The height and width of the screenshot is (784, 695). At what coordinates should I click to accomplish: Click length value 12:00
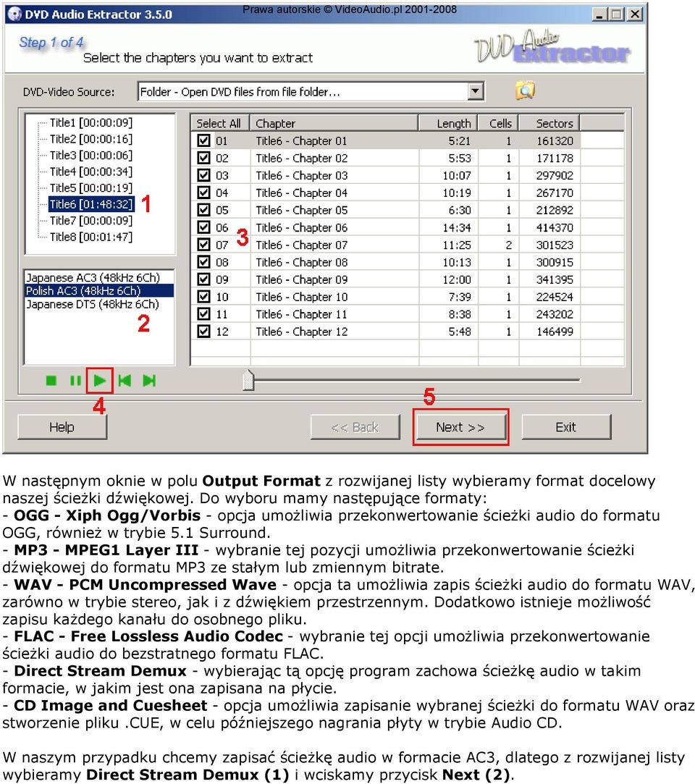tap(457, 279)
